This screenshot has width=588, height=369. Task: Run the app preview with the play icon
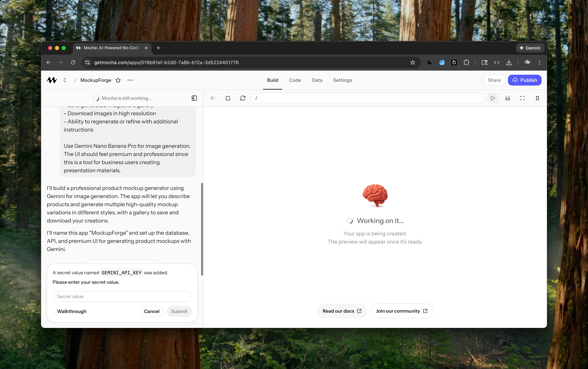tap(493, 98)
